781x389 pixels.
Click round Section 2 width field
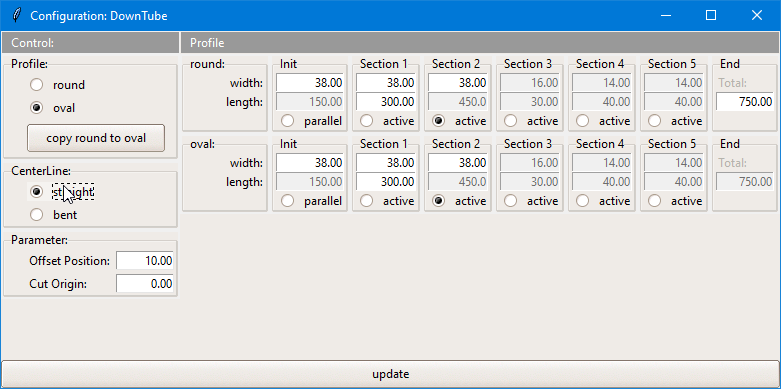(458, 82)
